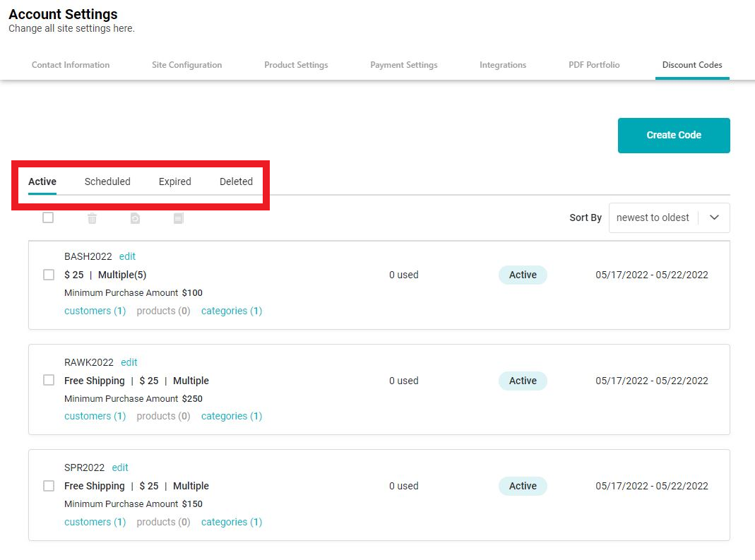Image resolution: width=755 pixels, height=560 pixels.
Task: Toggle the select-all checkbox above the list
Action: tap(48, 218)
